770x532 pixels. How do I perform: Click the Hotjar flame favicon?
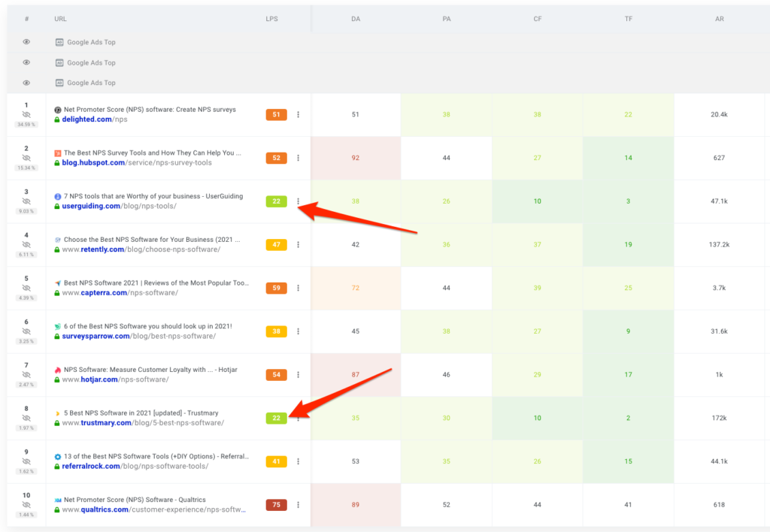(58, 370)
